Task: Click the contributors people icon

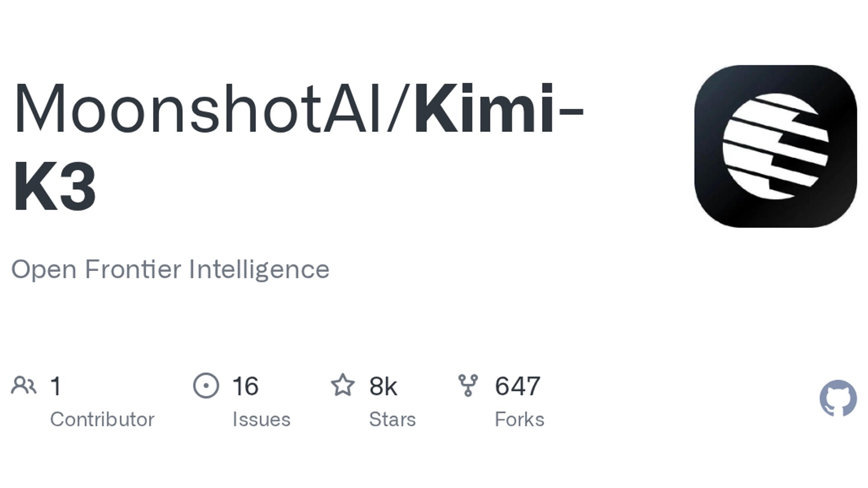Action: point(24,385)
